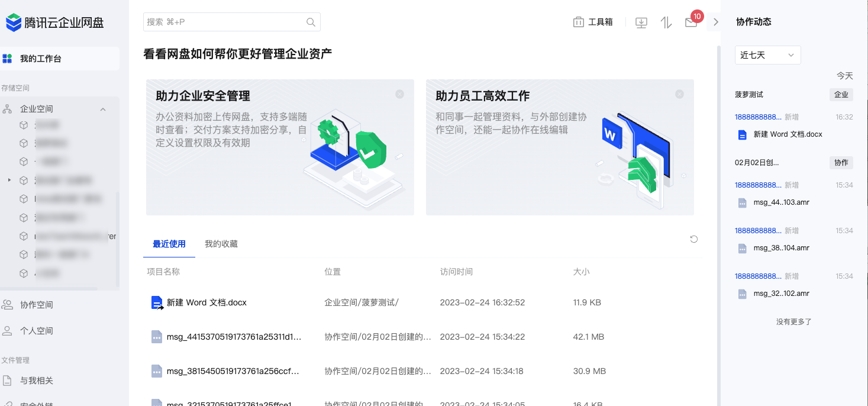Click the icon of file msg_4415370519173761a25311d1

point(157,337)
